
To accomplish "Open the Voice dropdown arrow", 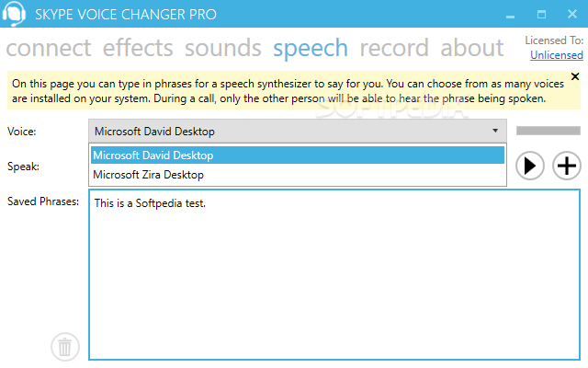I will (x=495, y=131).
